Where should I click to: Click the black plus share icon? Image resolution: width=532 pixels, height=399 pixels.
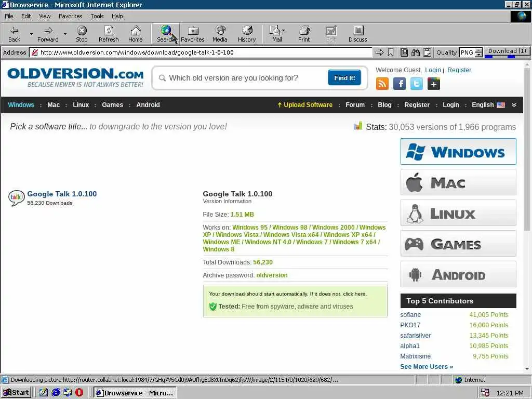[x=434, y=84]
